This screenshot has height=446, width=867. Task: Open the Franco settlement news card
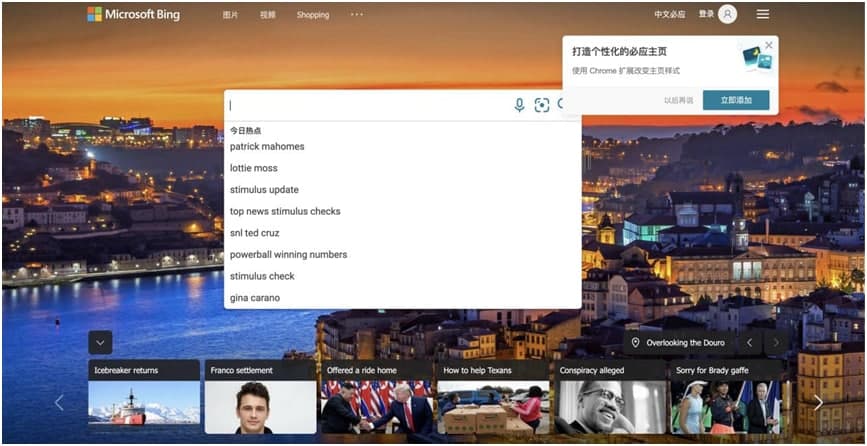click(260, 397)
